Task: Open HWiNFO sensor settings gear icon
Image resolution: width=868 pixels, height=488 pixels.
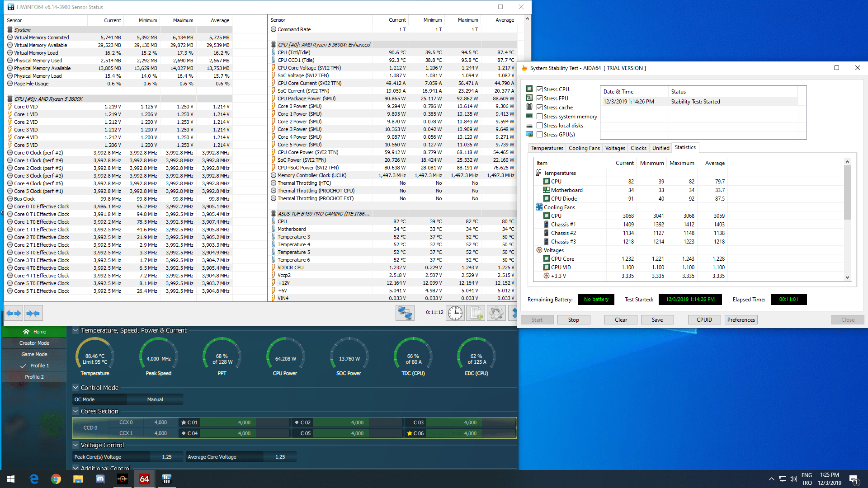Action: 496,313
